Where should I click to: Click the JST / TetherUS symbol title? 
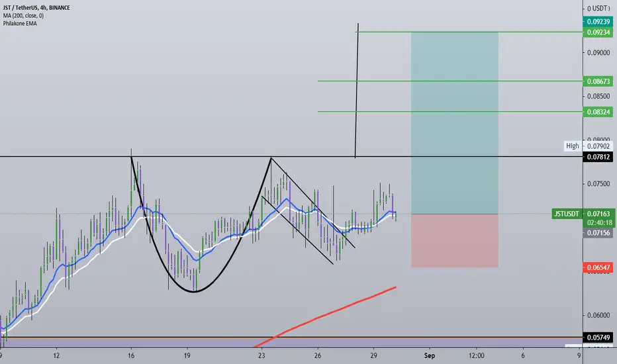36,7
